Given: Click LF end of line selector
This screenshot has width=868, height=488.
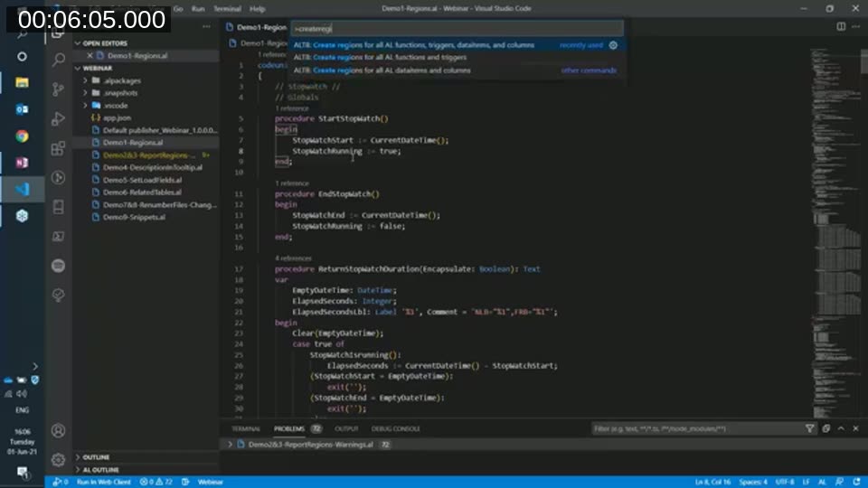Looking at the screenshot, I should 806,482.
